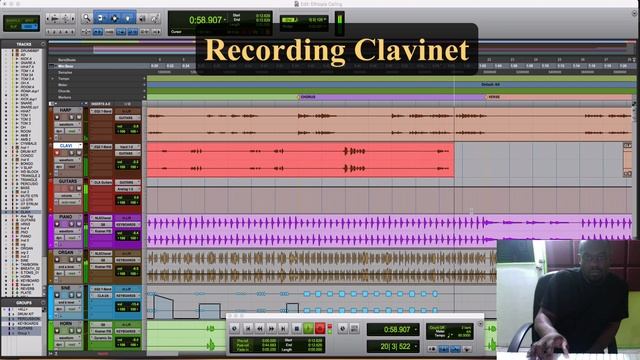Toggle record enable on CLAVI track
640x360 pixels.
pyautogui.click(x=57, y=153)
